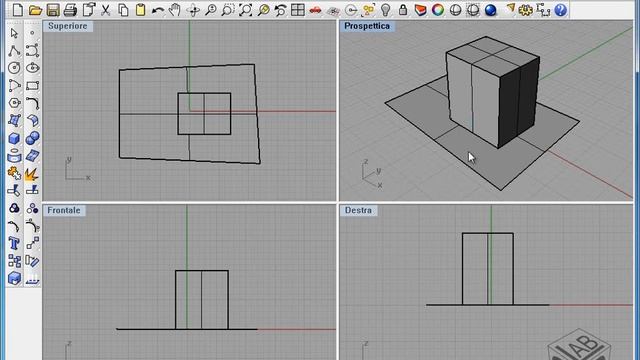Select the Join puzzle piece tool
The height and width of the screenshot is (360, 640).
14,173
